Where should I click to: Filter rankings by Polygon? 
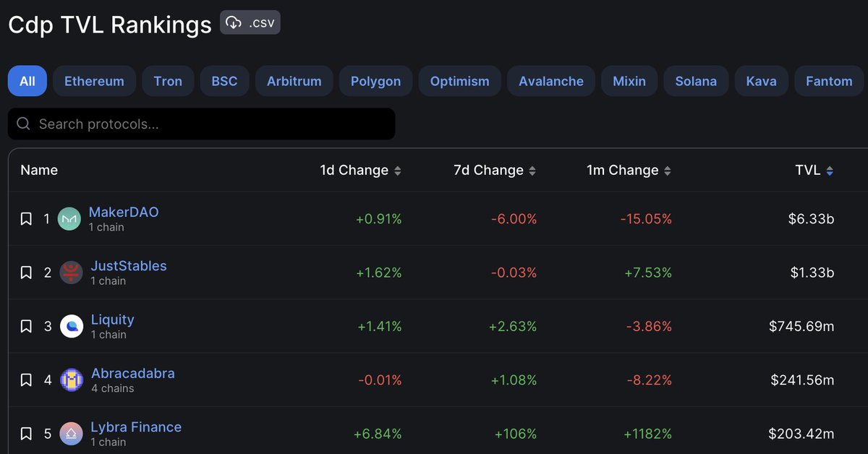pos(375,81)
